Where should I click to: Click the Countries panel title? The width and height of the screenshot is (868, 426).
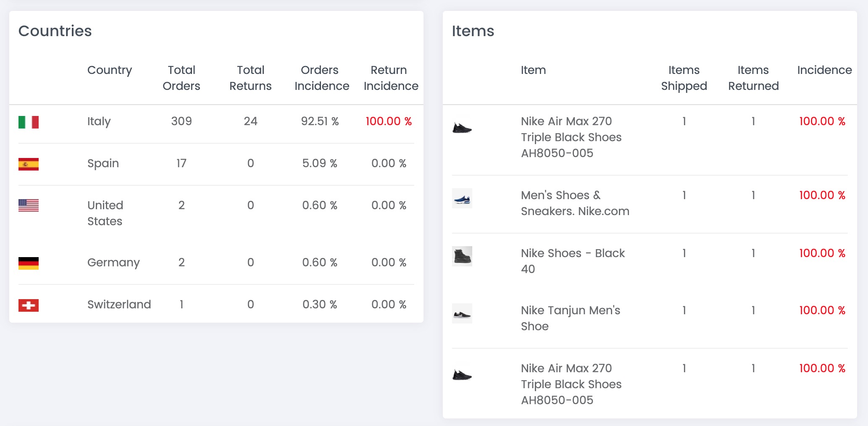55,31
